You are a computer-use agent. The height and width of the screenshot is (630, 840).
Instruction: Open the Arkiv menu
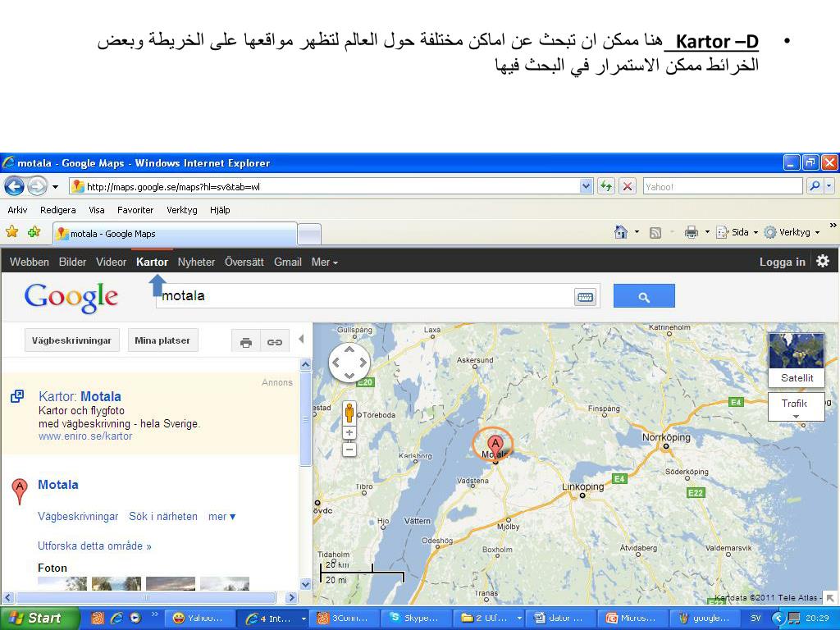[17, 210]
